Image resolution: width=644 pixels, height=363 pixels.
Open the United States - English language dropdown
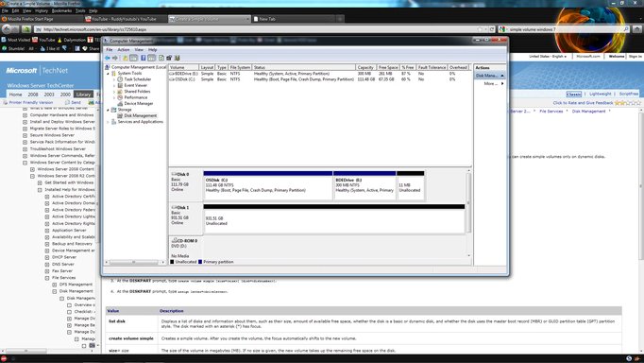tap(548, 56)
